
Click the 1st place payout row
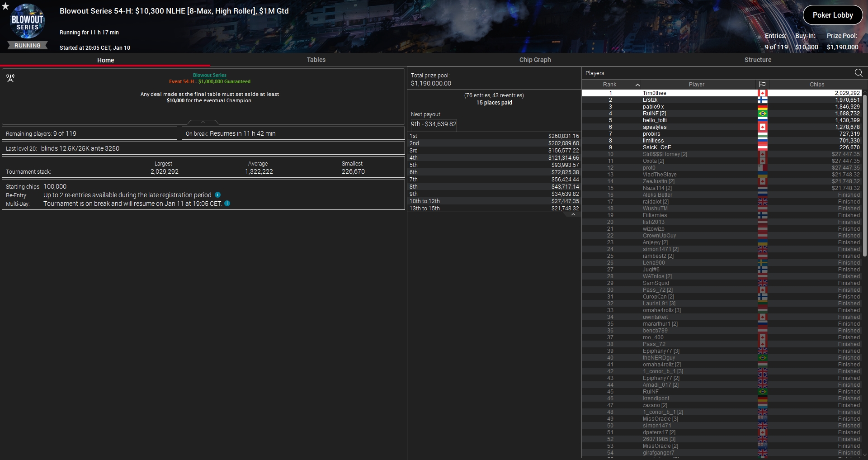pos(494,136)
